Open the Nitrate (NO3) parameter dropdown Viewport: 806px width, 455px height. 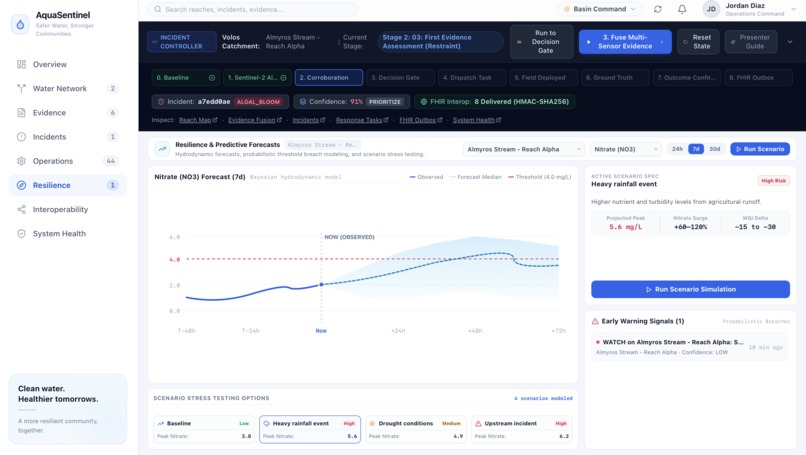[x=626, y=149]
